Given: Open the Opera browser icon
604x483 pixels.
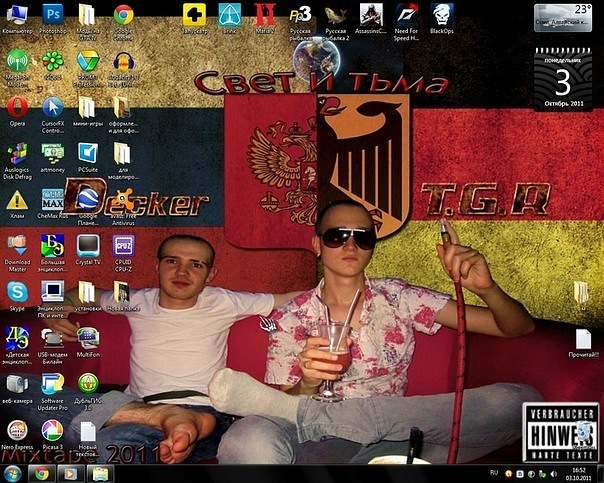Looking at the screenshot, I should pos(17,107).
